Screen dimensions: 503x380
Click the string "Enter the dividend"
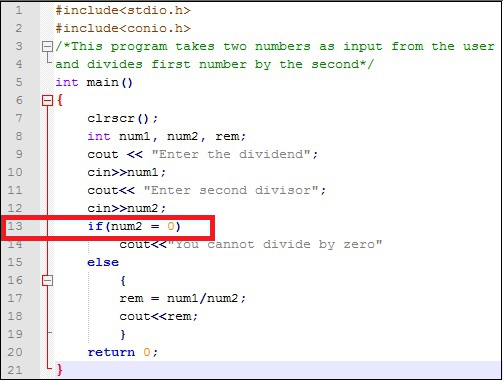pos(231,154)
